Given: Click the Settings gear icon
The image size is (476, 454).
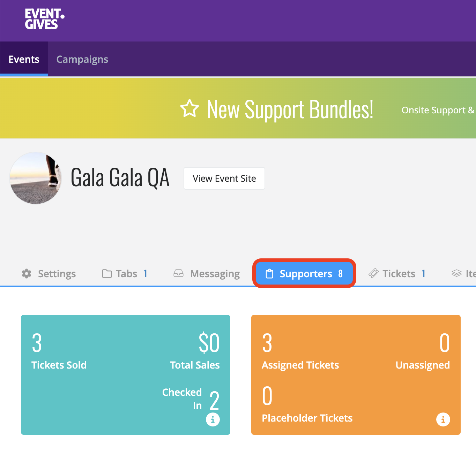Looking at the screenshot, I should point(27,274).
